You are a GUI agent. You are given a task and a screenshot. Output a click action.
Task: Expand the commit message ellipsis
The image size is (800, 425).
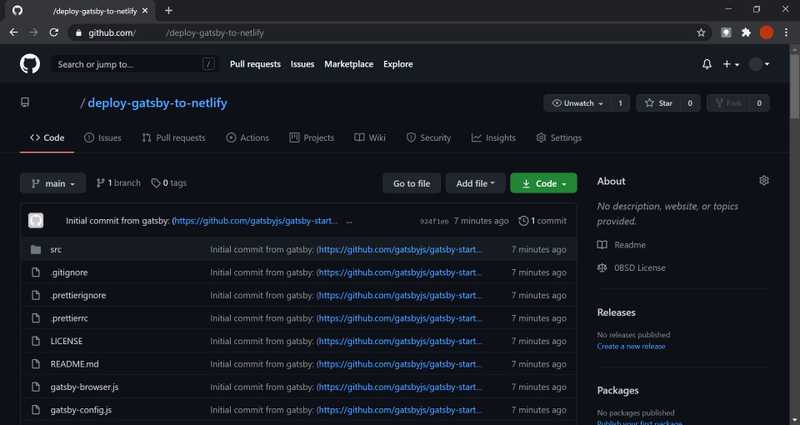click(x=349, y=221)
